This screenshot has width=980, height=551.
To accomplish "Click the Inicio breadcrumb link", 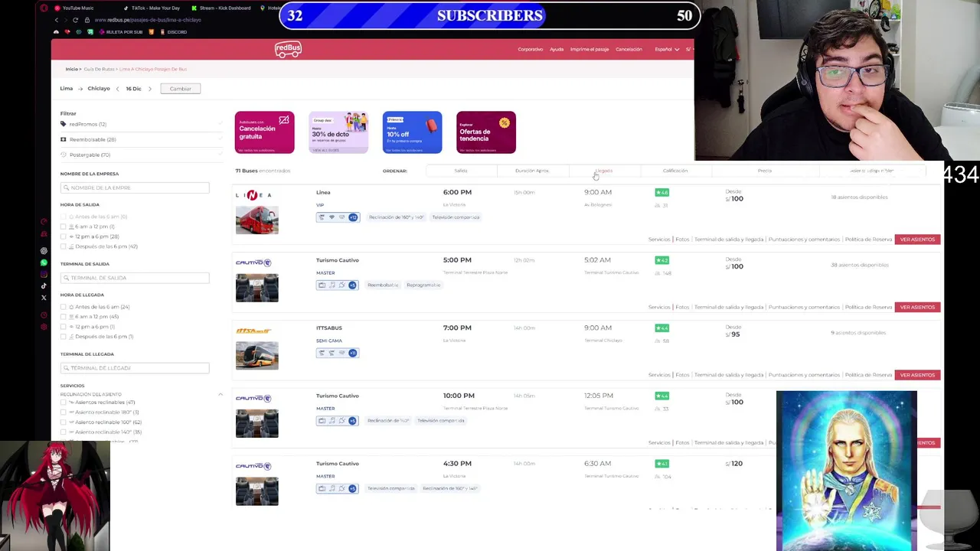I will point(71,69).
